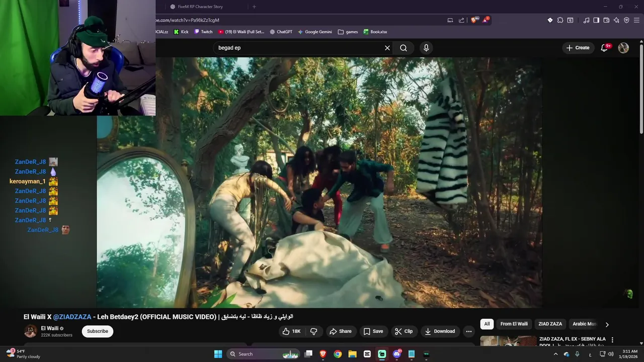644x362 pixels.
Task: Open the El Waili (Full Set) bookmark
Action: pos(241,32)
